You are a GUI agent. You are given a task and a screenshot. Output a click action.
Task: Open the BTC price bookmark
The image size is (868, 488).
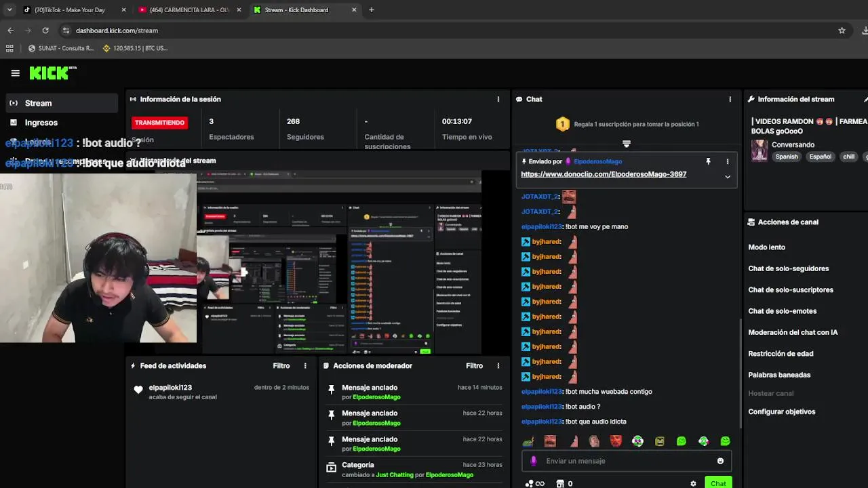tap(135, 48)
